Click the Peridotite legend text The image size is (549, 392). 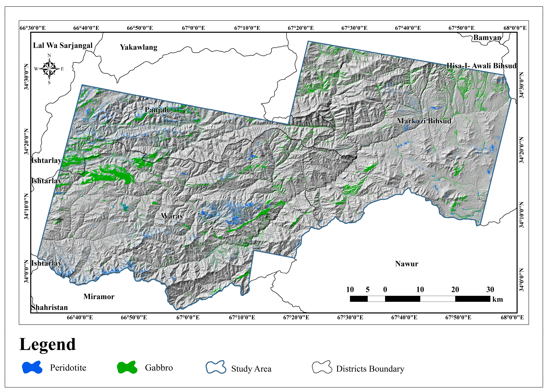click(68, 368)
